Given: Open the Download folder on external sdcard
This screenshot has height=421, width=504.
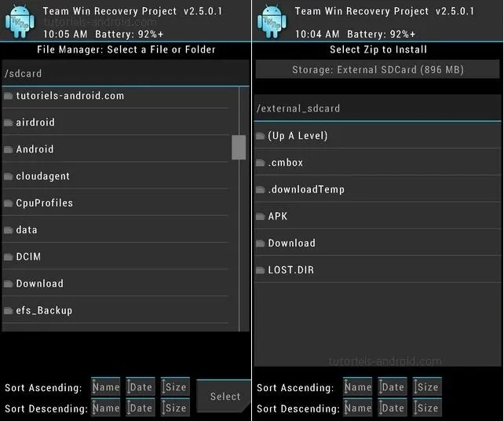Looking at the screenshot, I should 378,243.
